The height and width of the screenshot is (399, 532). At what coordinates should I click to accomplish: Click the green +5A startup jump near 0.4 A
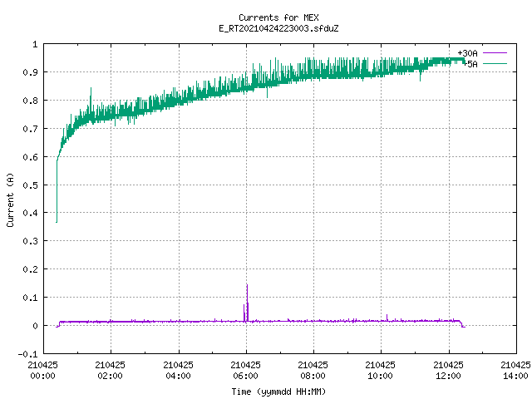[x=57, y=192]
